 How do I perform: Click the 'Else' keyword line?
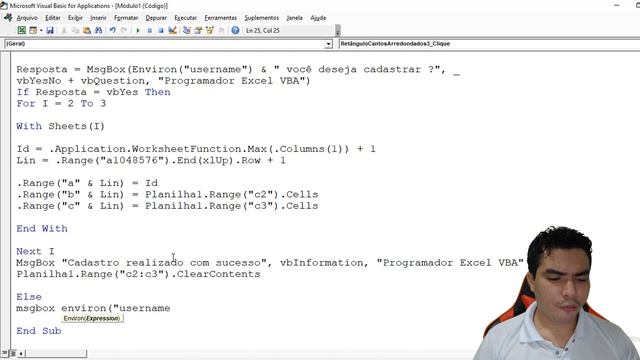29,297
